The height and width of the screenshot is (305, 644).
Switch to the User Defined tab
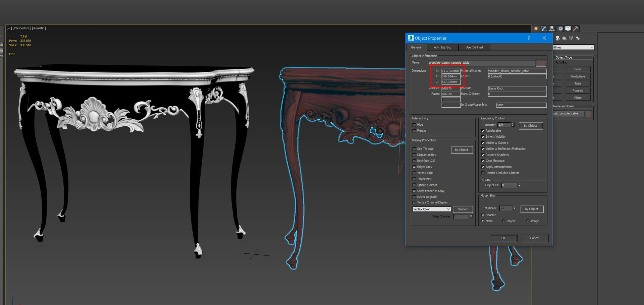pyautogui.click(x=474, y=47)
